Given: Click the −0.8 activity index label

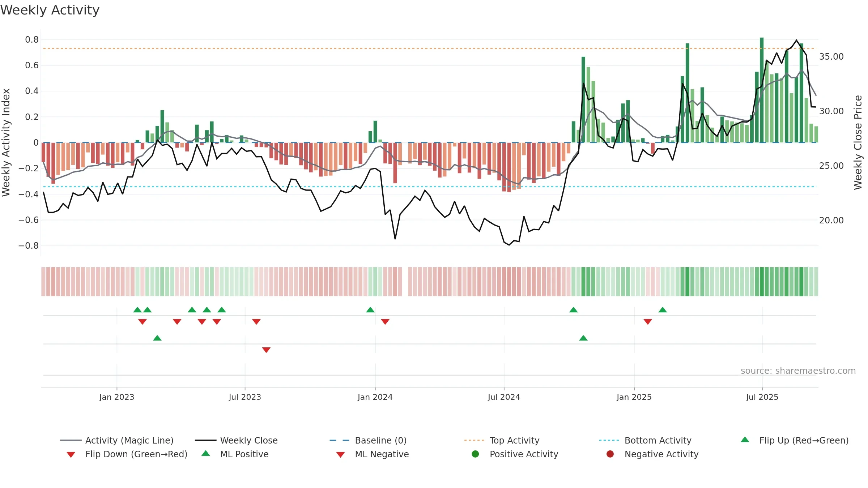Looking at the screenshot, I should [x=29, y=245].
